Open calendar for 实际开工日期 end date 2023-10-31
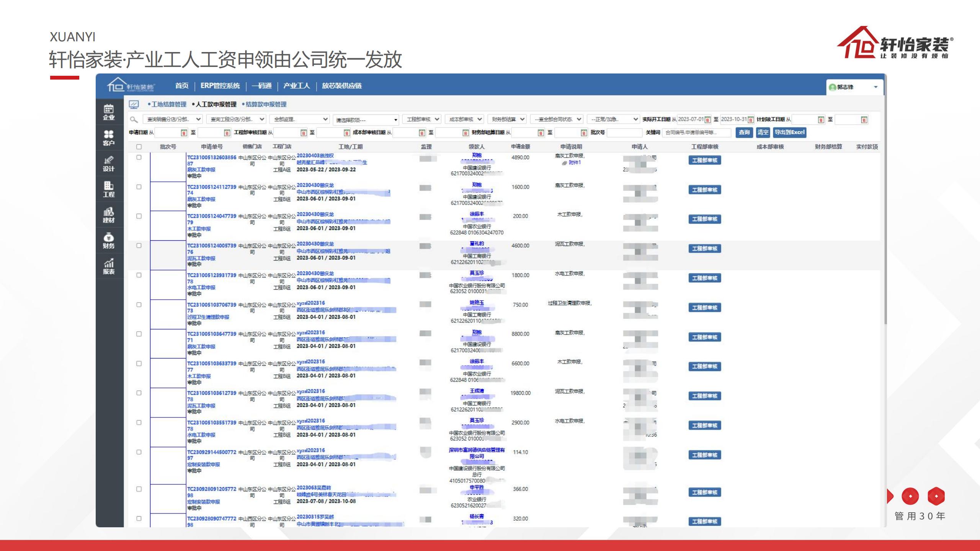 [x=751, y=119]
